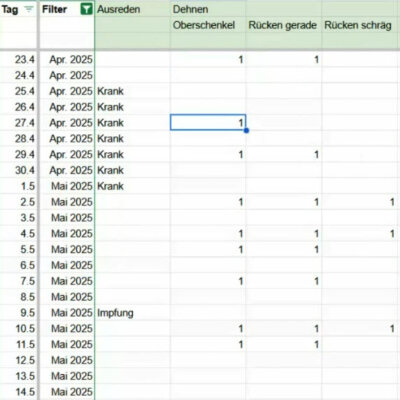Select Rücken gerade value 1 in row 23.4
This screenshot has width=400, height=400.
284,59
